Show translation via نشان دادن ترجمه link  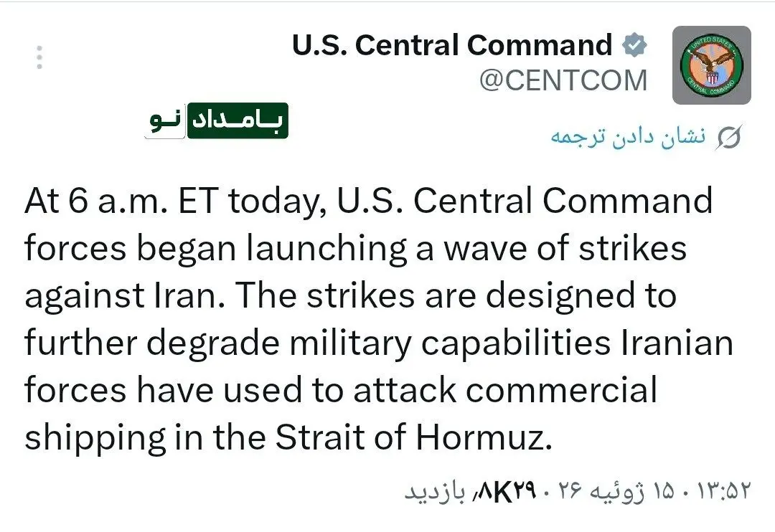629,136
